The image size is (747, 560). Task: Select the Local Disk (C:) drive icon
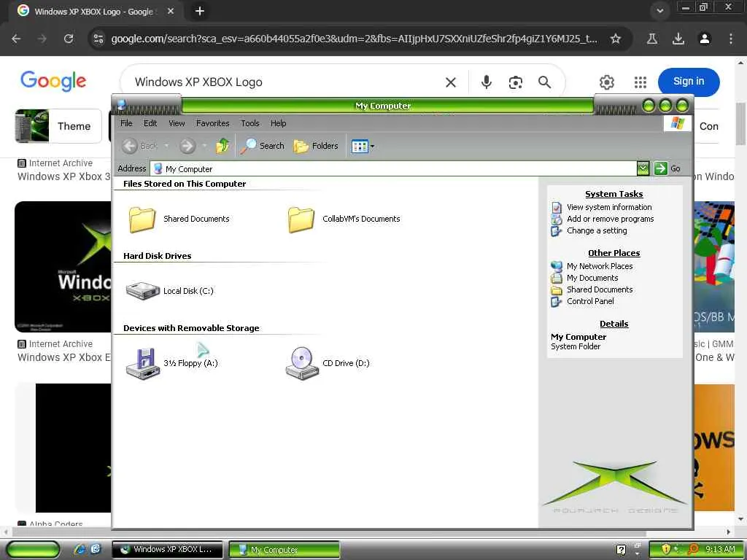point(142,290)
